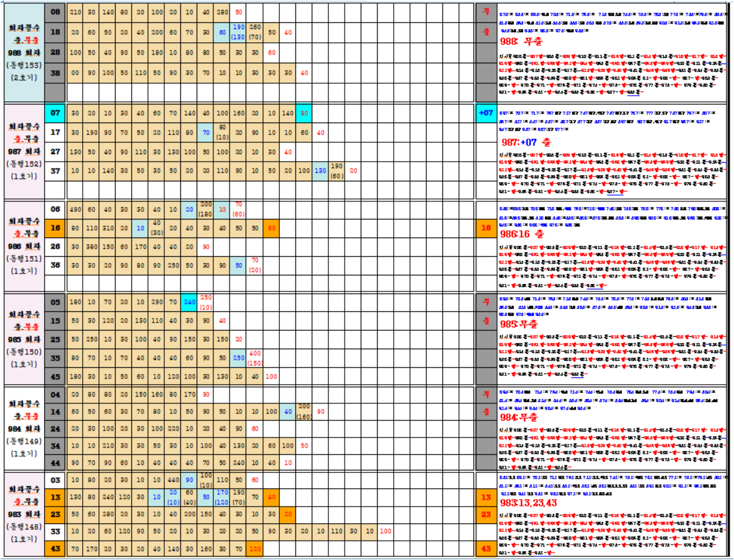The width and height of the screenshot is (734, 560).
Task: Click the cyan 240 cell in row 05
Action: [190, 303]
